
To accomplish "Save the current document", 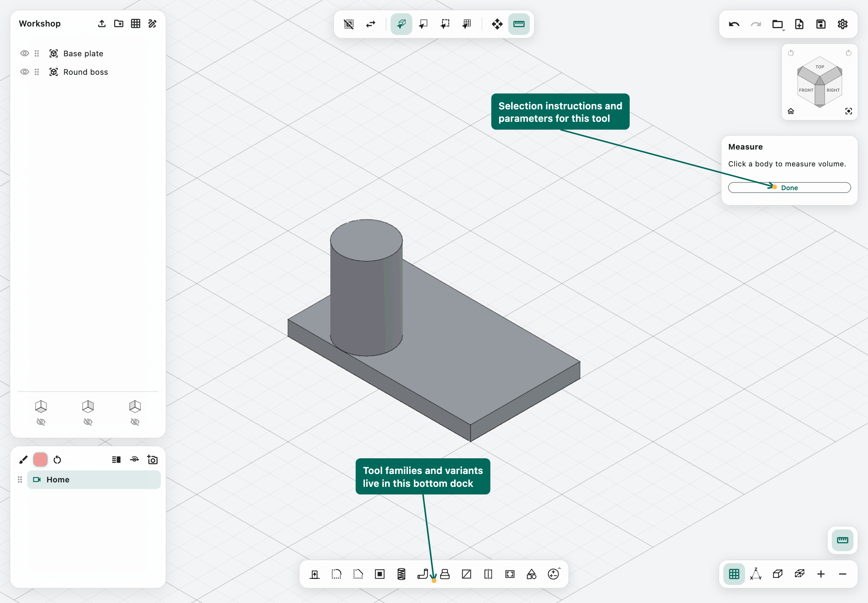I will pyautogui.click(x=821, y=24).
